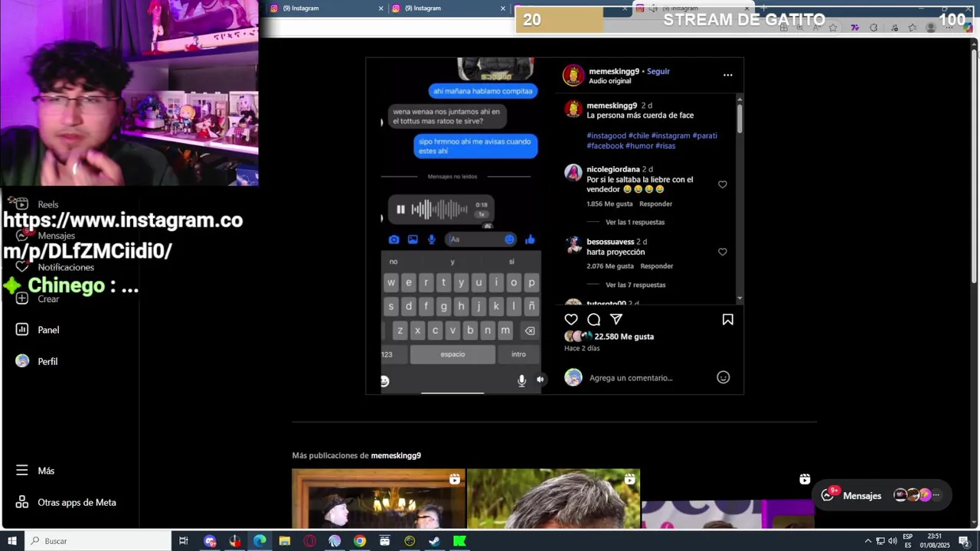This screenshot has width=980, height=551.
Task: Click the 1.856 Me gusta count
Action: (609, 204)
